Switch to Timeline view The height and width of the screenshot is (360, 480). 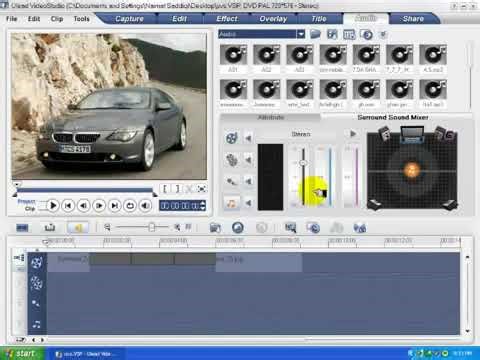coord(50,228)
